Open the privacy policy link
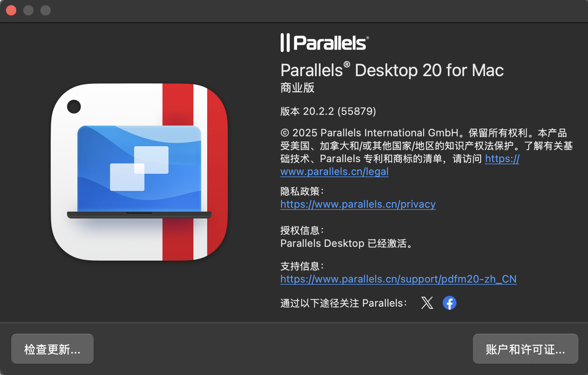 [358, 204]
